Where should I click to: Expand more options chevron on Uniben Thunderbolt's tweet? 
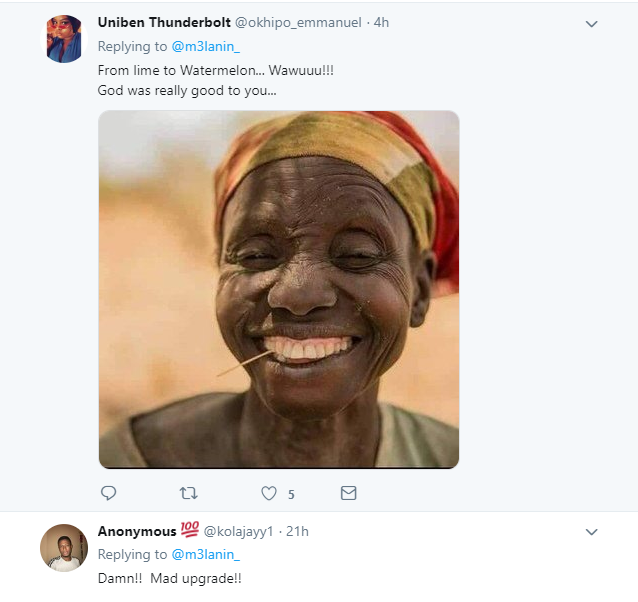(x=591, y=24)
